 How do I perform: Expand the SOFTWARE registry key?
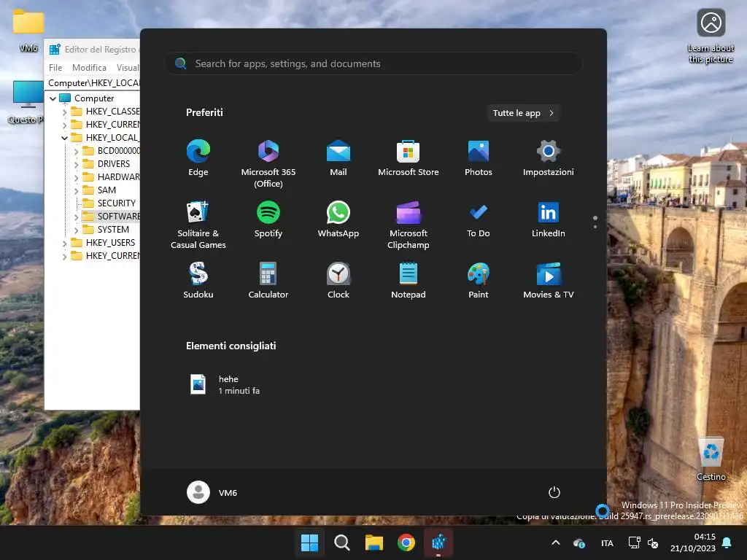(76, 217)
